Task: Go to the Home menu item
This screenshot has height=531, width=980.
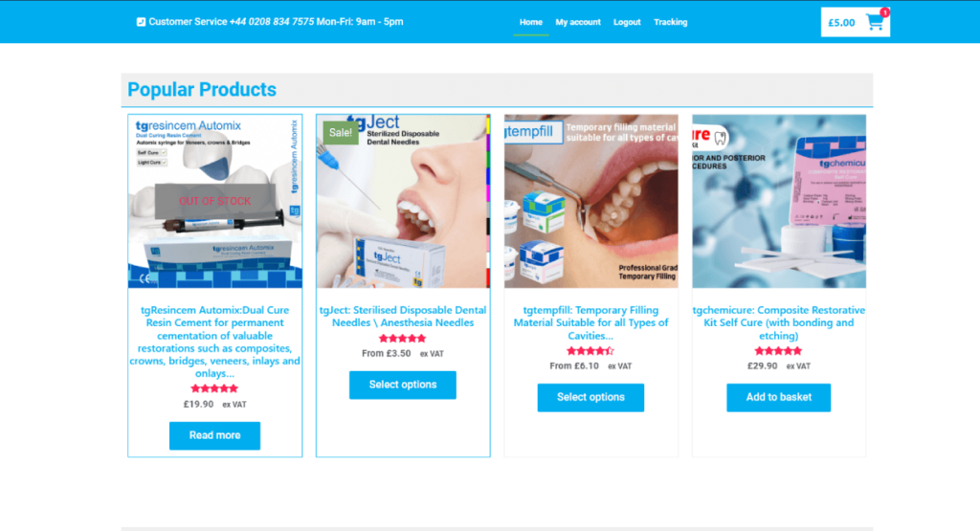Action: pyautogui.click(x=530, y=22)
